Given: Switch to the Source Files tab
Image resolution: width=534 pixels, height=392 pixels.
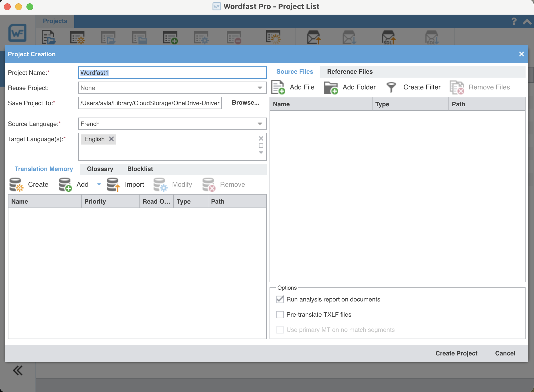Looking at the screenshot, I should 295,72.
